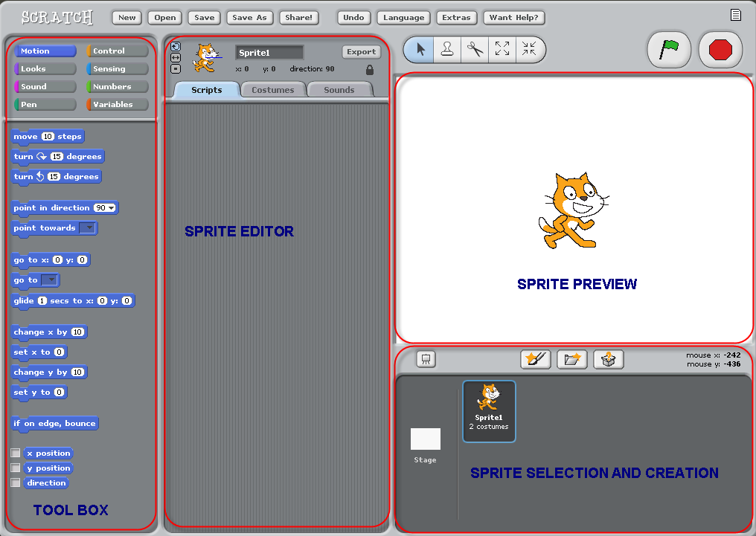Open the go to target dropdown
The width and height of the screenshot is (756, 536).
point(50,280)
